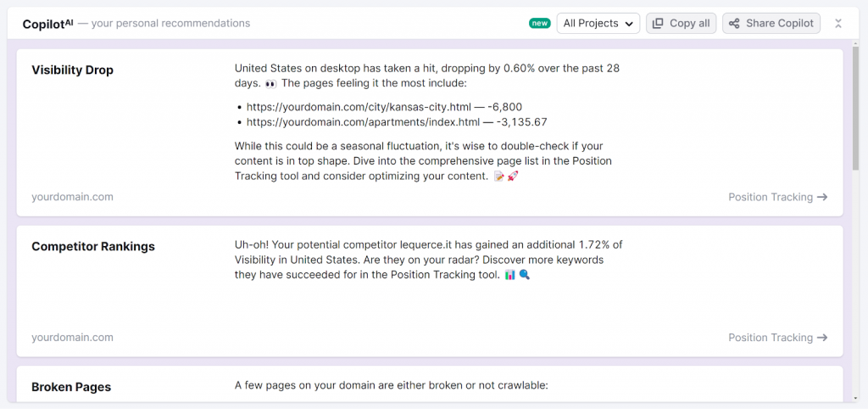Click the rocket emoji after optimizing your content

pos(513,176)
